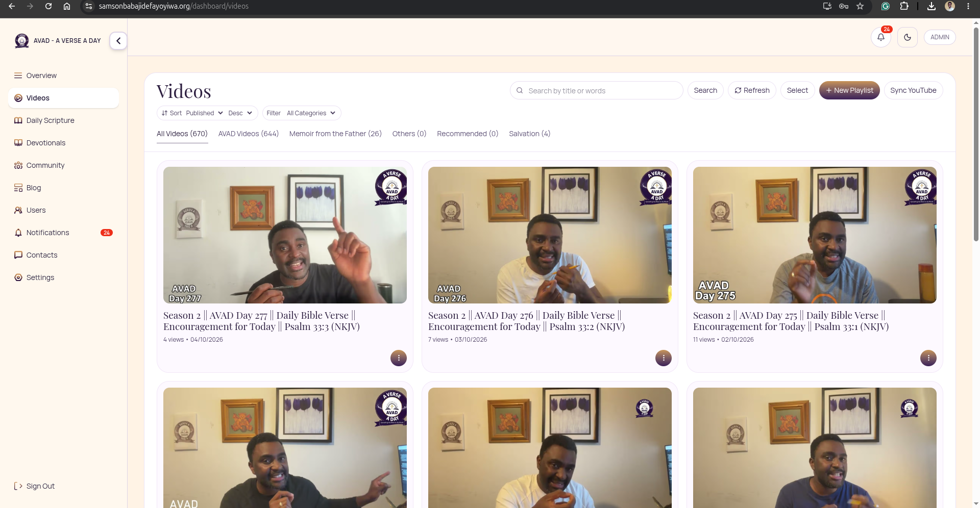Open the AVAD Day 275 video thumbnail

(815, 235)
